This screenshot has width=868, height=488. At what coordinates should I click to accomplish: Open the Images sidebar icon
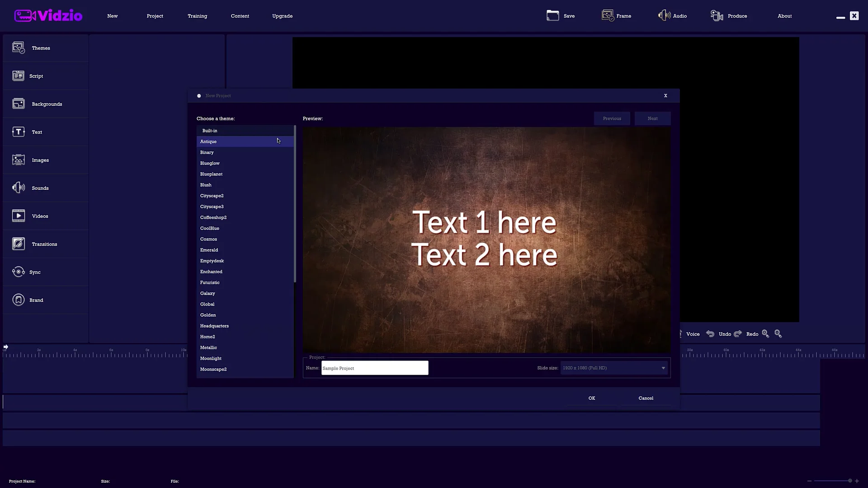point(19,160)
